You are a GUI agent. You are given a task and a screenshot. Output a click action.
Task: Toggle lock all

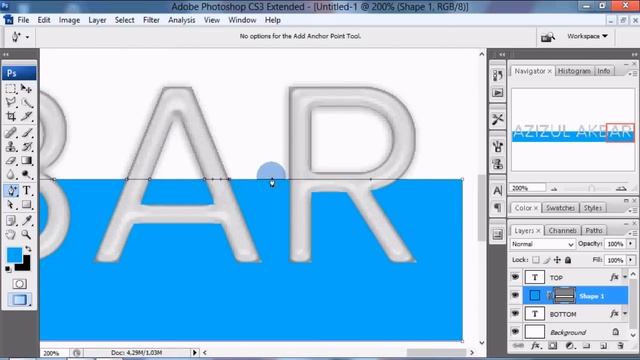pos(568,260)
